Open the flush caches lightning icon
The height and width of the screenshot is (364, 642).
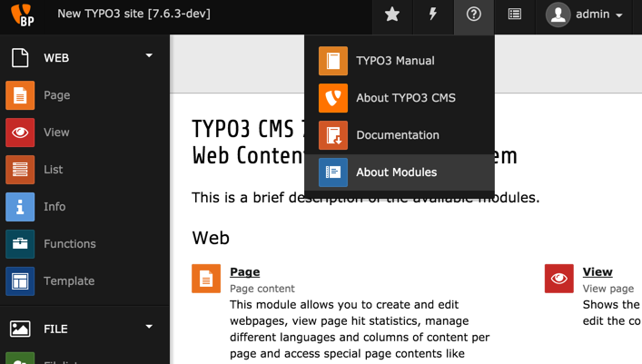pos(433,15)
